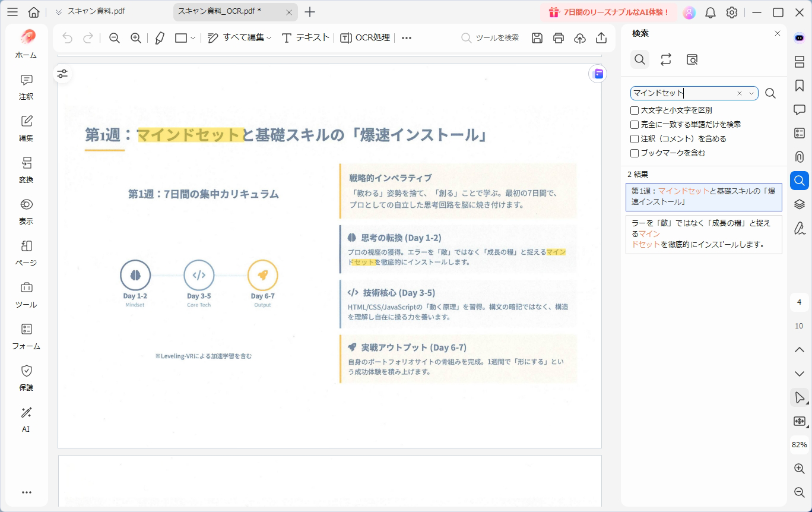
Task: Open the 変換 conversion panel
Action: pyautogui.click(x=26, y=169)
